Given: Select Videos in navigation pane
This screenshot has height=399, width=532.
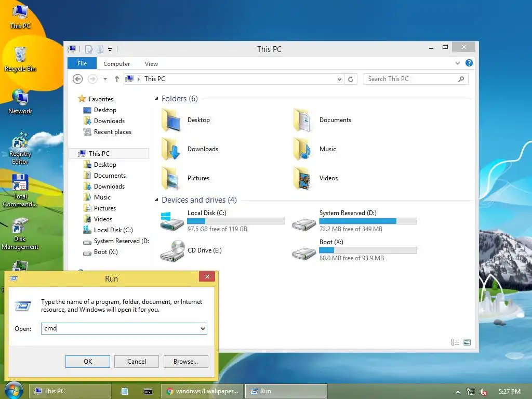Looking at the screenshot, I should point(98,219).
